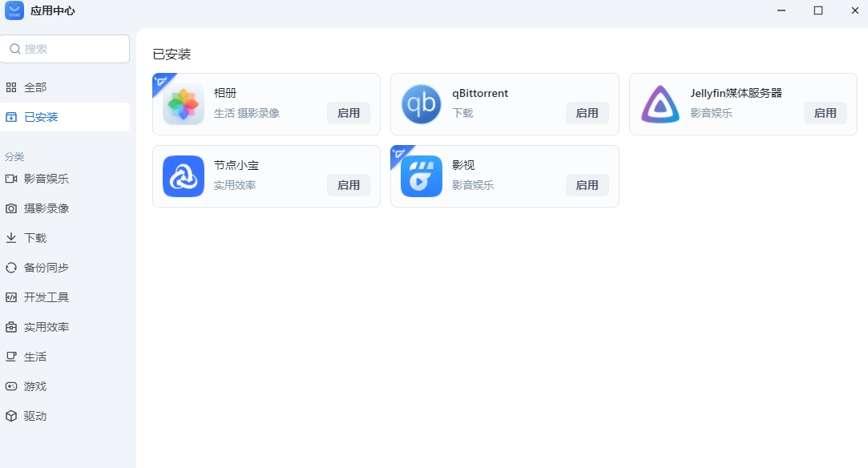Click the qBittorrent qb app icon
The image size is (868, 468).
coord(422,104)
